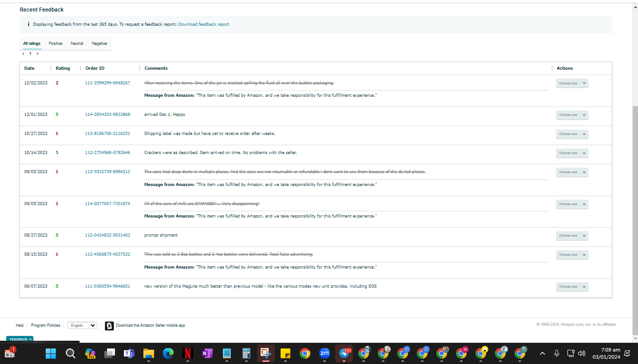Open order 114-2854203-8933868 link
This screenshot has width=638, height=364.
107,115
